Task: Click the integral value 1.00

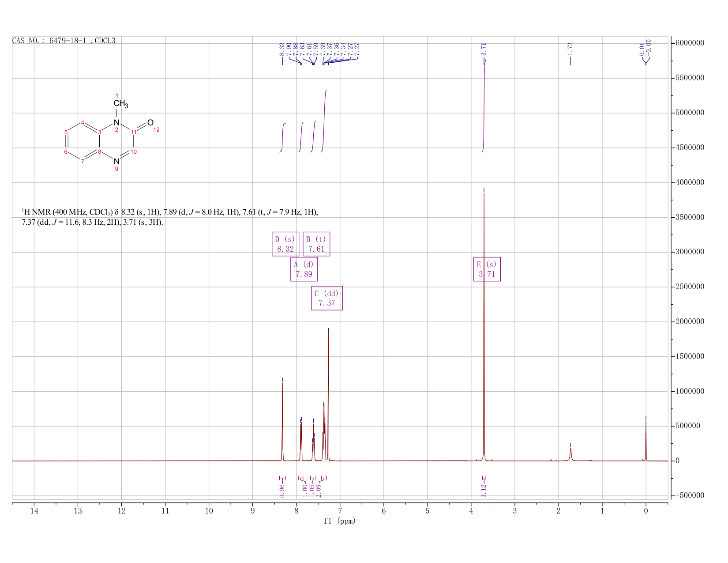Action: point(305,491)
